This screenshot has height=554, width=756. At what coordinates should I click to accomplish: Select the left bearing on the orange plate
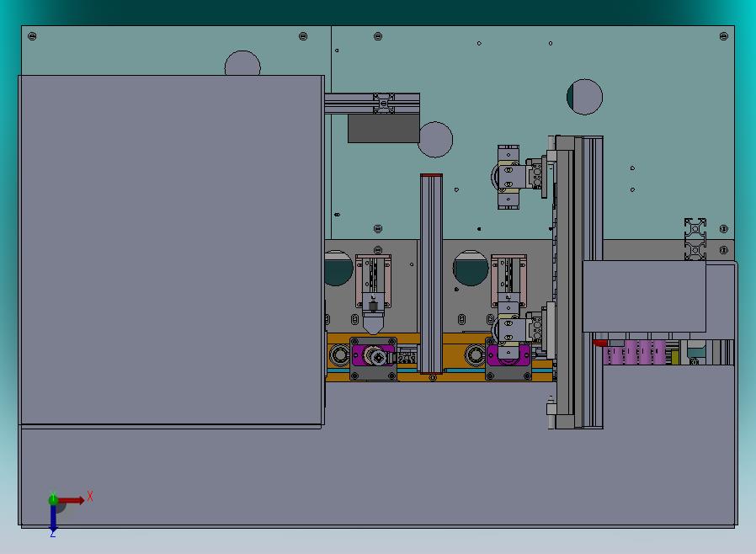tap(339, 355)
